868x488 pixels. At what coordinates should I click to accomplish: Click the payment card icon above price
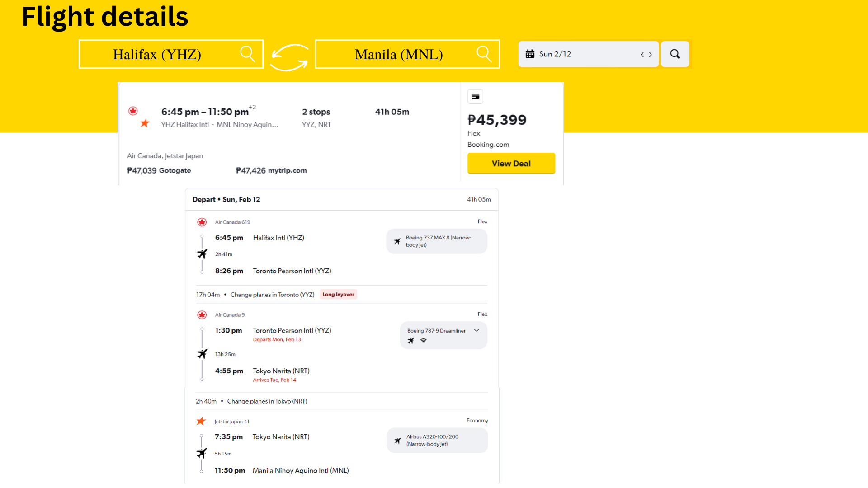[x=475, y=96]
